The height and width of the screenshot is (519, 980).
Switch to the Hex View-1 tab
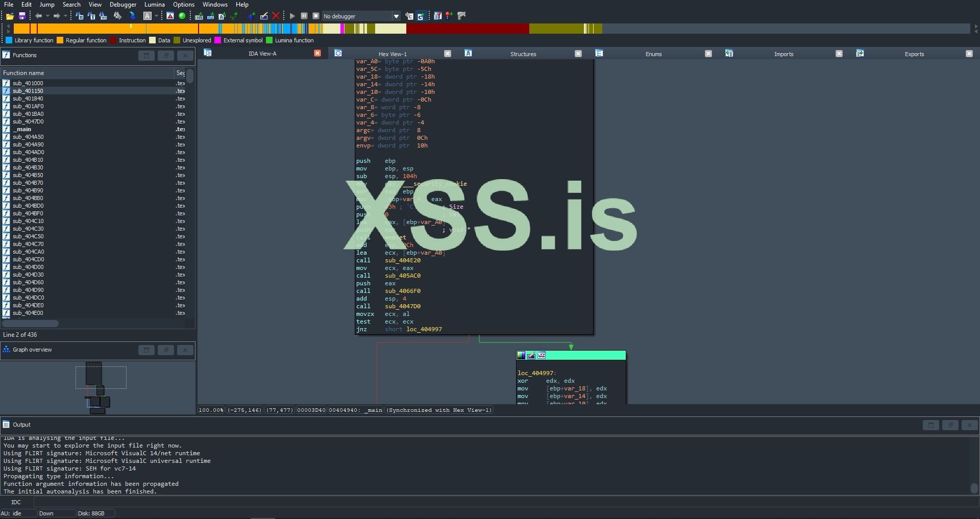[x=392, y=54]
